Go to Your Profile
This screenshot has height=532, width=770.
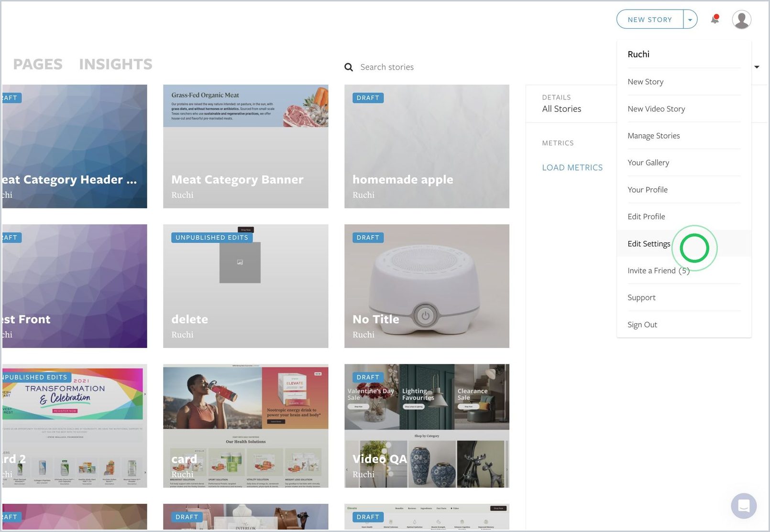(684, 190)
